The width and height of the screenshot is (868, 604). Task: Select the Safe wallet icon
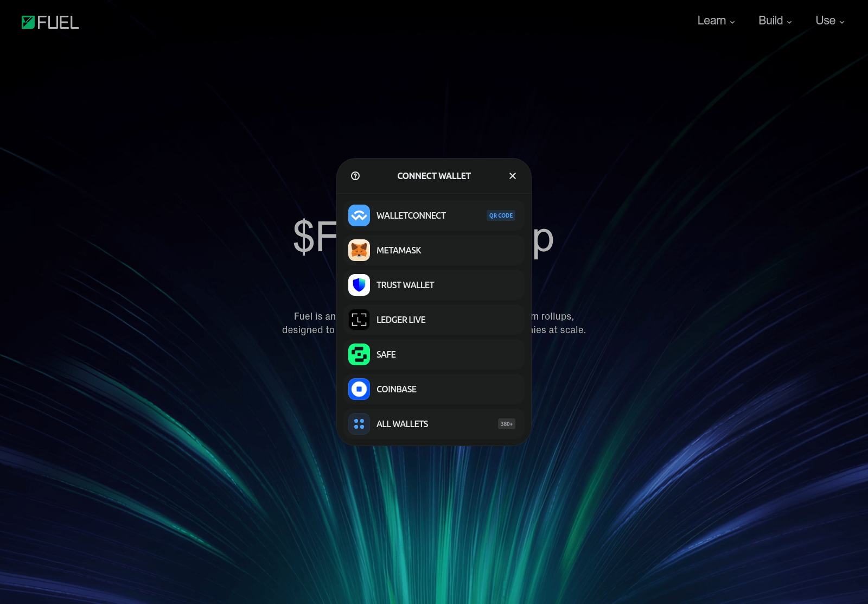click(x=359, y=354)
